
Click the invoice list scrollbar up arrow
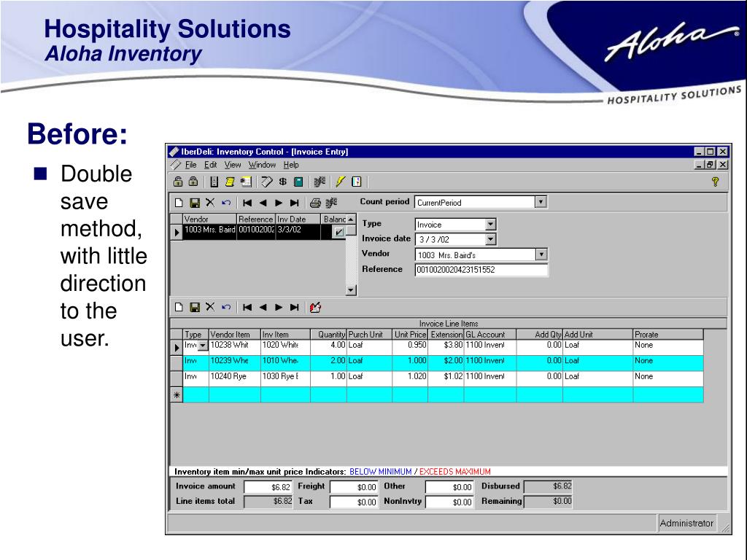pyautogui.click(x=351, y=219)
